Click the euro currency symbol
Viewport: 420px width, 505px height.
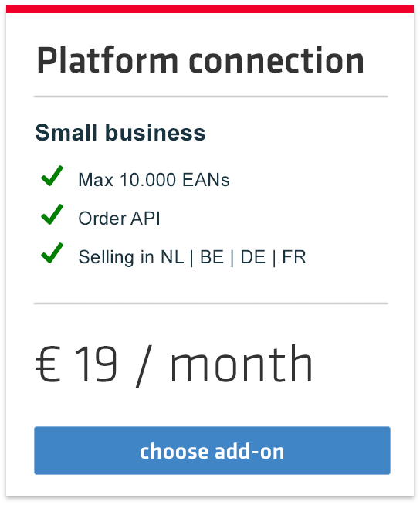(48, 364)
